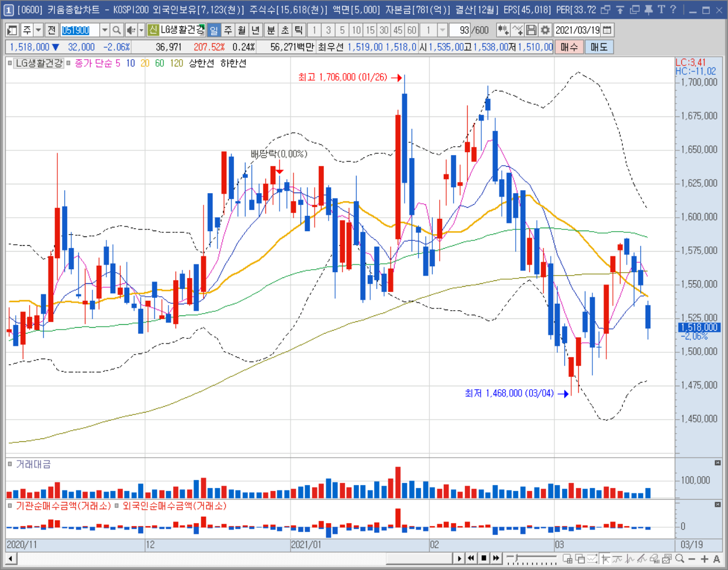Select the monthly (월) period toggle
Viewport: 728px width, 570px height.
pos(241,30)
